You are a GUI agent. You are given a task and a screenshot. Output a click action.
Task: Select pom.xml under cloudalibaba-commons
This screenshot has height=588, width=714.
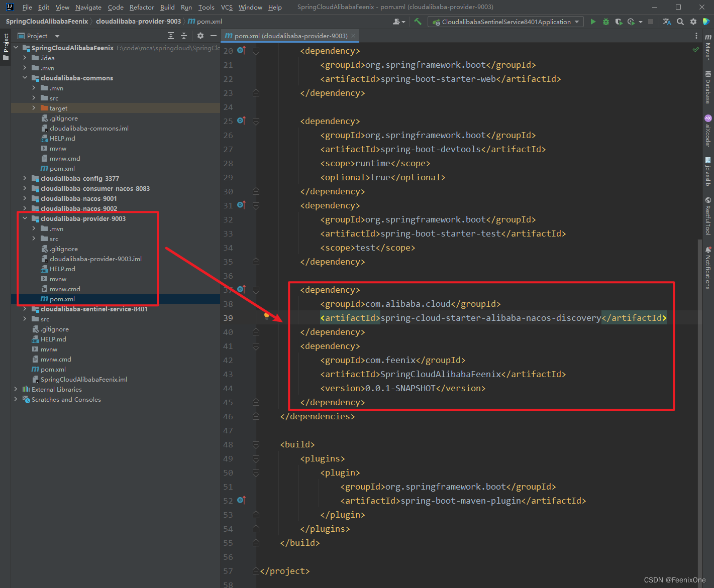[62, 168]
